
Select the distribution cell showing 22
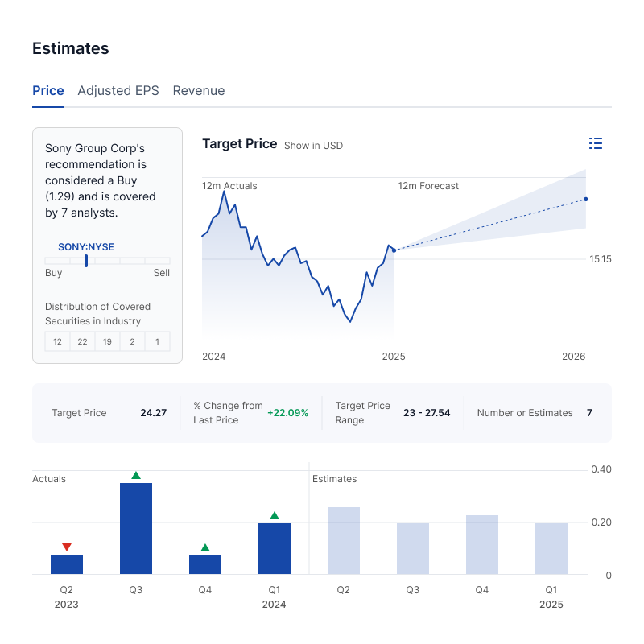(x=82, y=342)
